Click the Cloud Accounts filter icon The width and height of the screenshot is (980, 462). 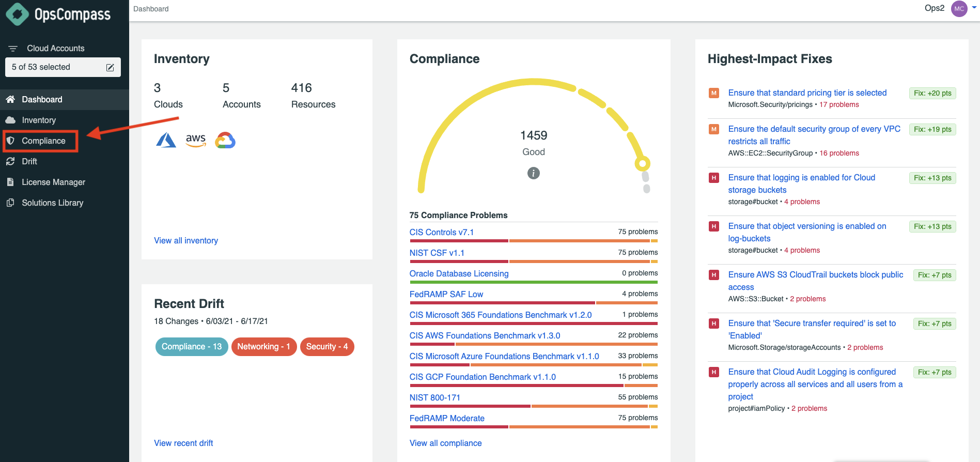[x=13, y=48]
